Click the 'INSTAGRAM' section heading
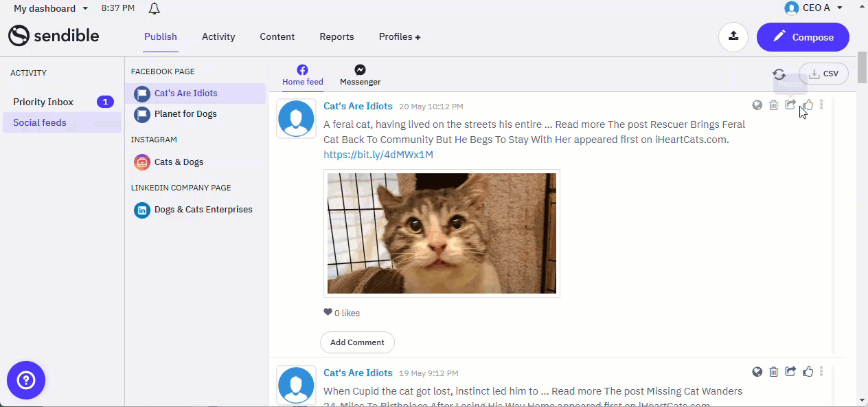 click(154, 140)
